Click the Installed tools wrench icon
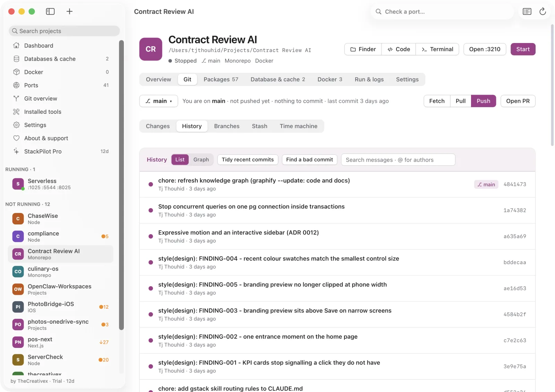Viewport: 555px width, 392px height. [x=16, y=112]
